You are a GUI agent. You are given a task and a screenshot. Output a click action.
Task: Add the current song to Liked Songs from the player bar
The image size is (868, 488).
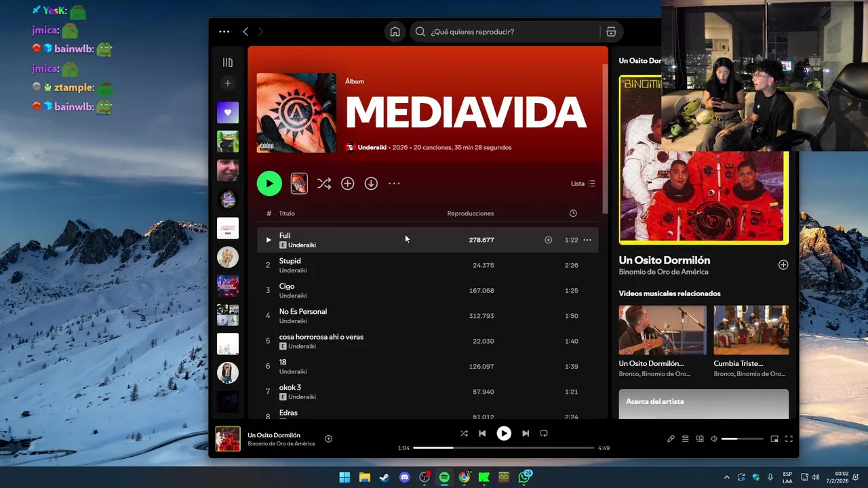click(328, 439)
